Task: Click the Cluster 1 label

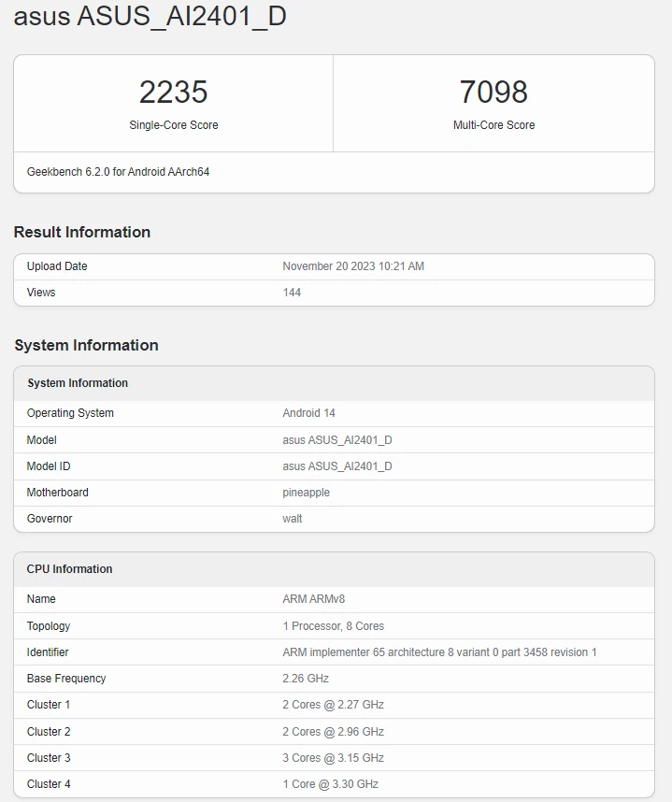Action: point(49,704)
